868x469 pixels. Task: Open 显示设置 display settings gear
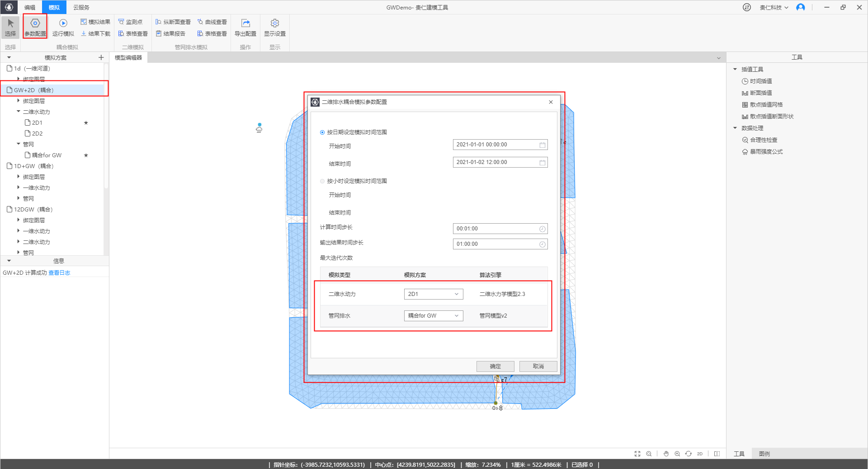[x=274, y=23]
